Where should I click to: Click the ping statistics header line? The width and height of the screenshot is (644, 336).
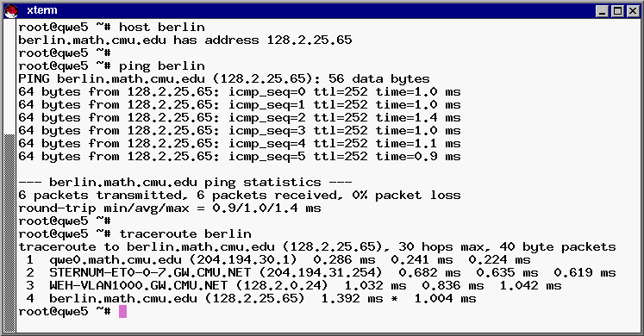tap(185, 182)
